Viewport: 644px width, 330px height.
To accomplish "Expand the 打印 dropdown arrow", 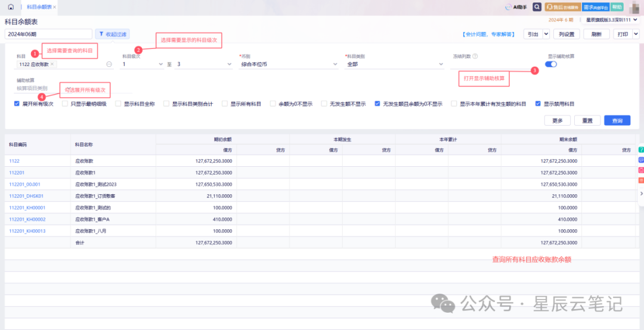I will [x=636, y=35].
